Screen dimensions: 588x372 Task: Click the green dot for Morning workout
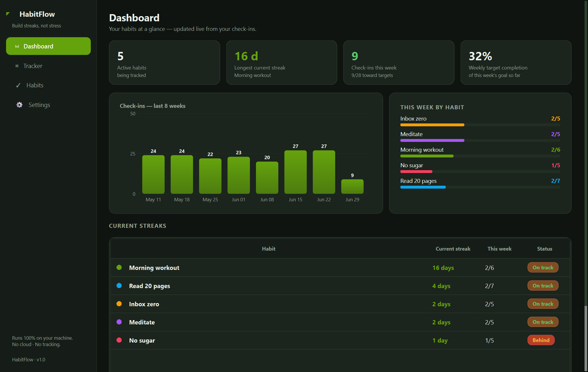click(119, 267)
